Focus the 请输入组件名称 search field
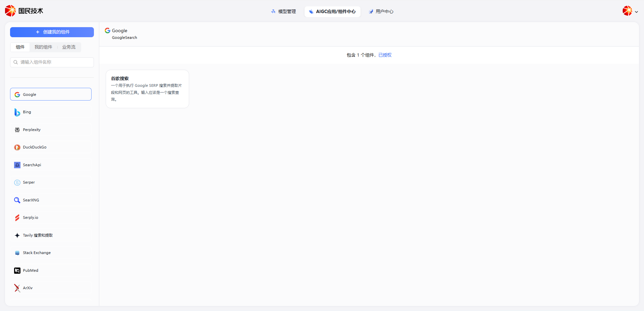 point(52,62)
